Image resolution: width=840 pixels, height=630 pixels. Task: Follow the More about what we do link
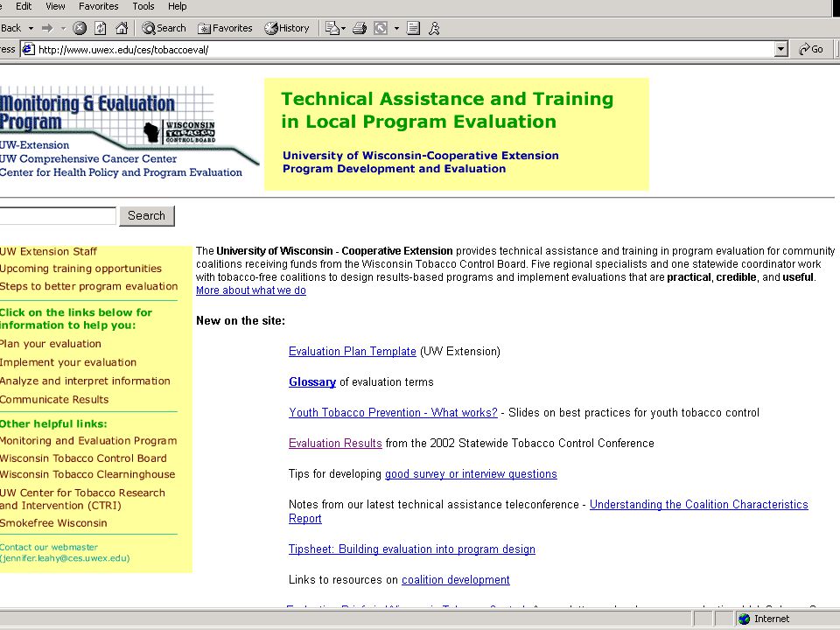click(251, 290)
